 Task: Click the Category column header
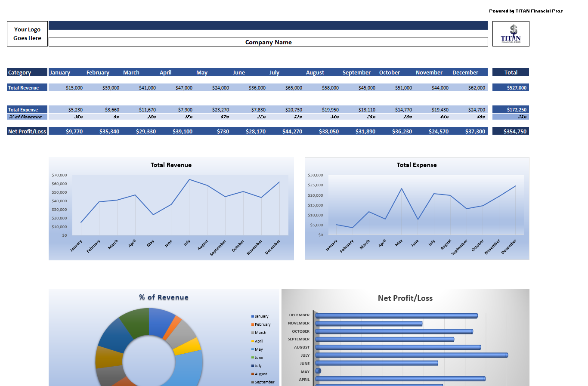click(x=27, y=72)
